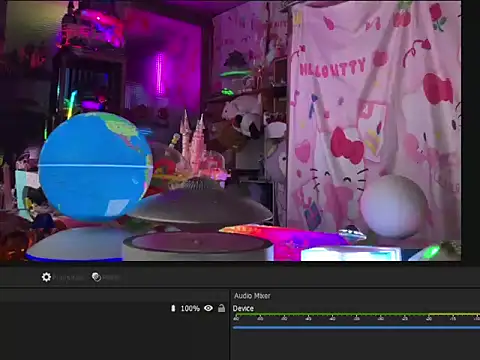Select the Device label in Audio Mixer

[x=243, y=309]
